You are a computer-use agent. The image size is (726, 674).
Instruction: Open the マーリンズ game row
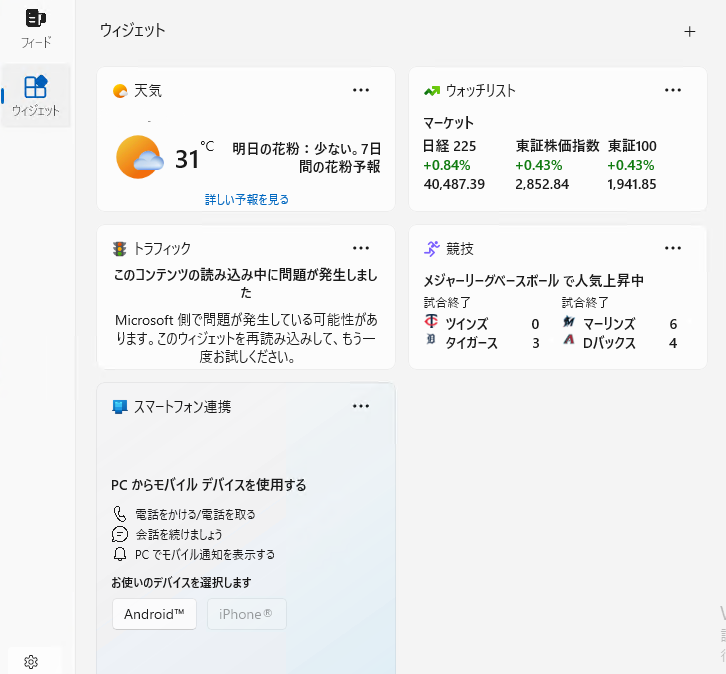620,324
